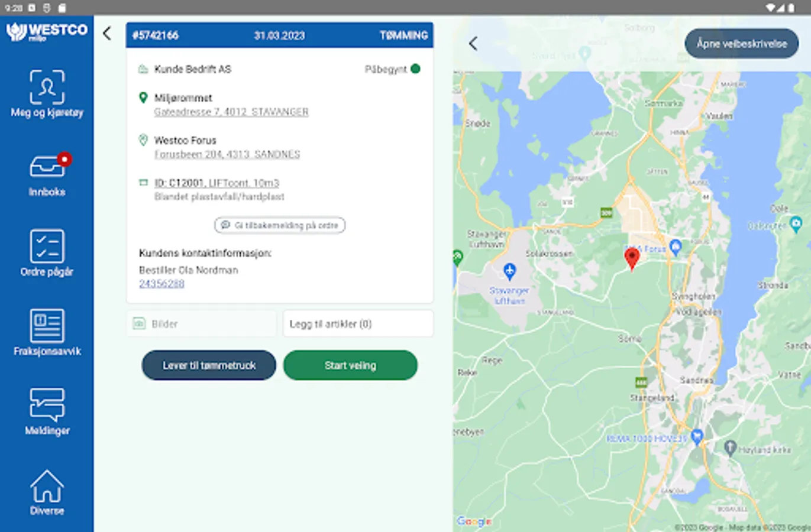Click order number #5742166
Viewport: 811px width, 532px height.
click(x=155, y=35)
